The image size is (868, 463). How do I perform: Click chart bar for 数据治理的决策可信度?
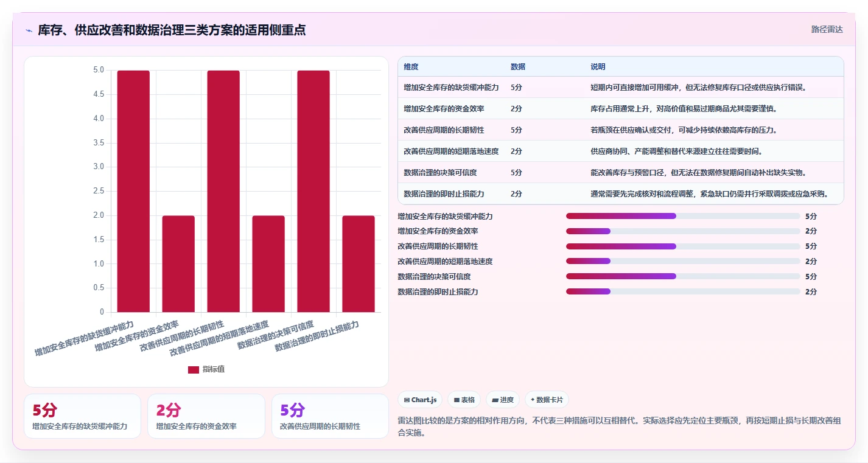point(313,192)
